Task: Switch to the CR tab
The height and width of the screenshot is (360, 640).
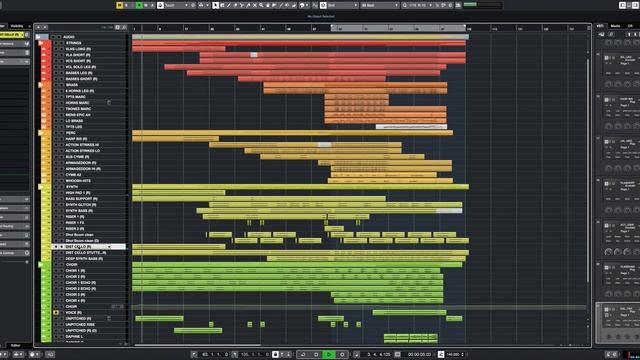Action: point(630,26)
